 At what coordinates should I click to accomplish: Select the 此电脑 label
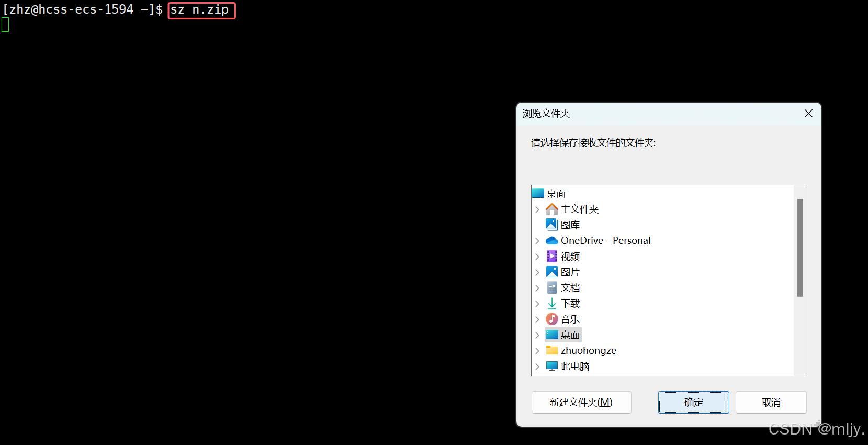575,366
